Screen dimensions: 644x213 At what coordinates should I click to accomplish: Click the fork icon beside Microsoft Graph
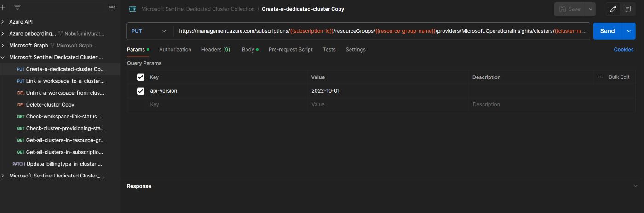tap(52, 46)
